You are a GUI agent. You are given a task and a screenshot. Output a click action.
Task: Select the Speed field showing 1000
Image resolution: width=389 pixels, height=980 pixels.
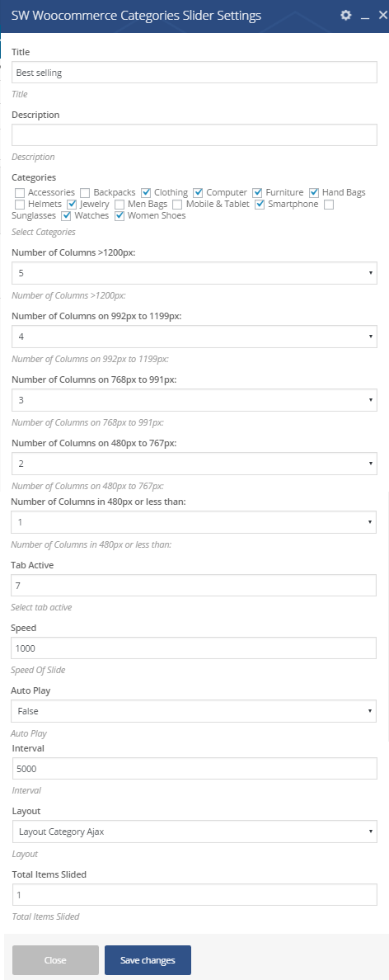tap(194, 648)
